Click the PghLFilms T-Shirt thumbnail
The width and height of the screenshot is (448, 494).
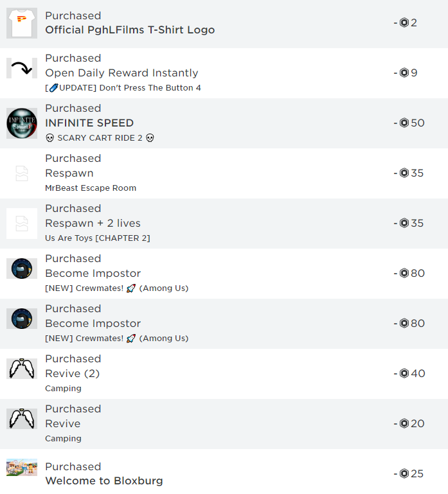[22, 23]
